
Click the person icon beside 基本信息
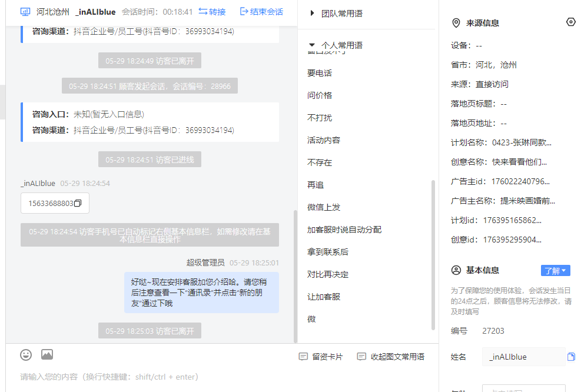456,270
